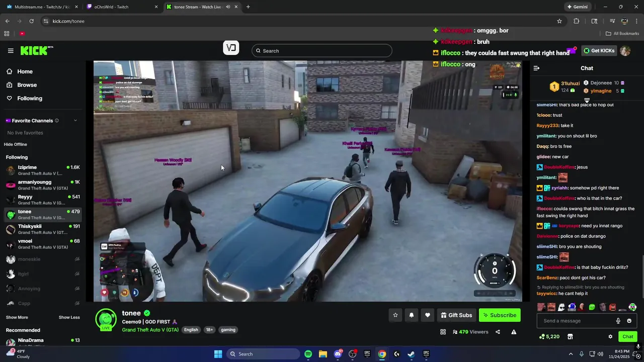Open the shop icon below the chat box
The image size is (644, 362).
click(570, 336)
